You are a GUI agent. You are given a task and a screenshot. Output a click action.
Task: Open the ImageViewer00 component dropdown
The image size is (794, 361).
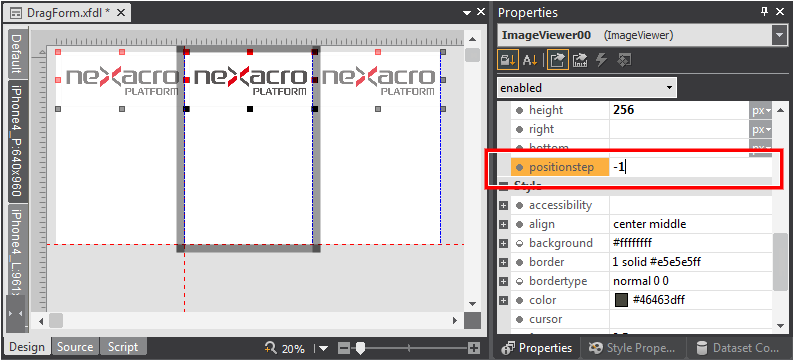tap(778, 35)
